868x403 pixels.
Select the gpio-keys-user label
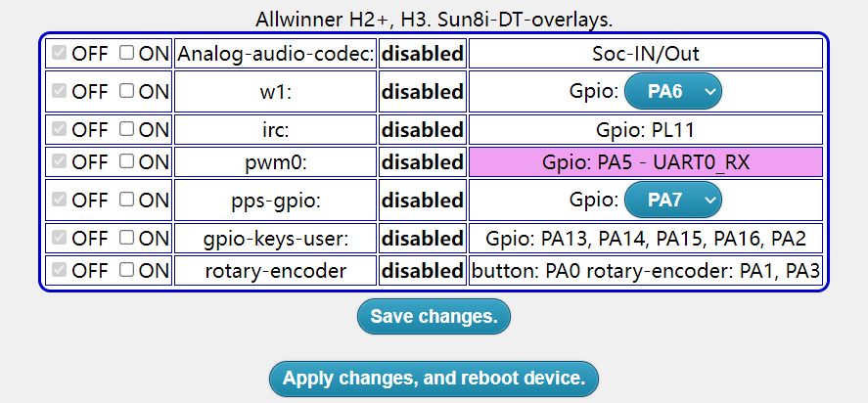pyautogui.click(x=275, y=238)
